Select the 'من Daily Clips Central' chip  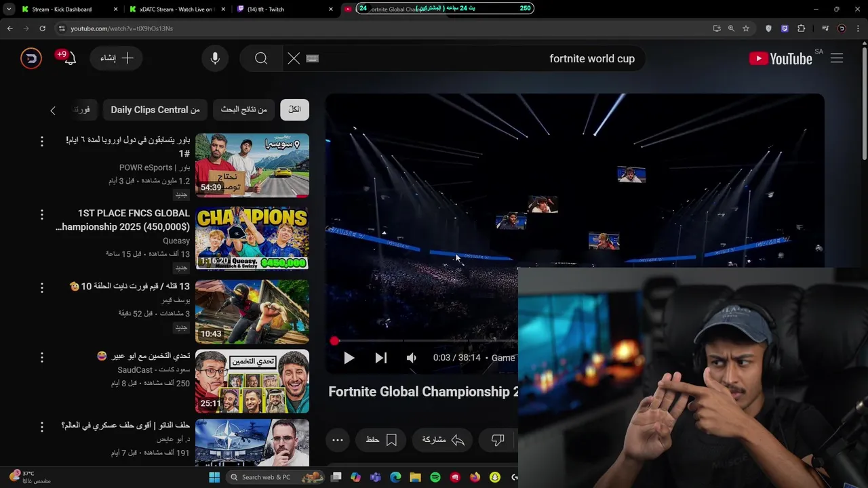(x=155, y=109)
